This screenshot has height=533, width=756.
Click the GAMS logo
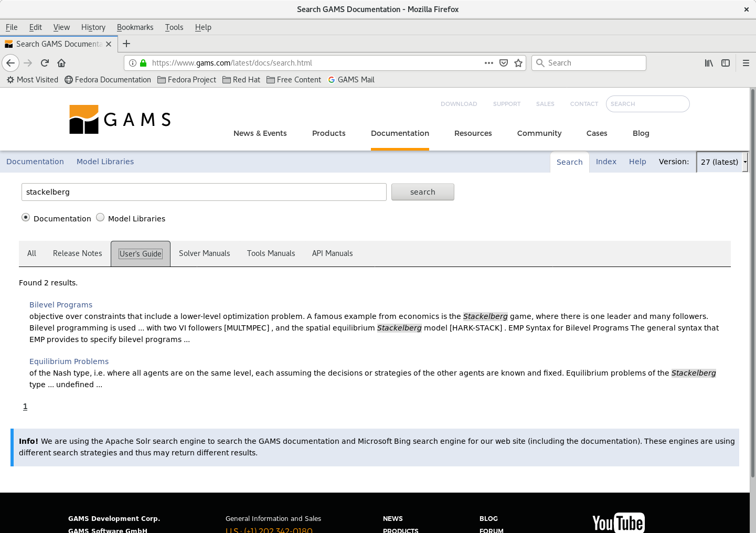click(x=120, y=120)
